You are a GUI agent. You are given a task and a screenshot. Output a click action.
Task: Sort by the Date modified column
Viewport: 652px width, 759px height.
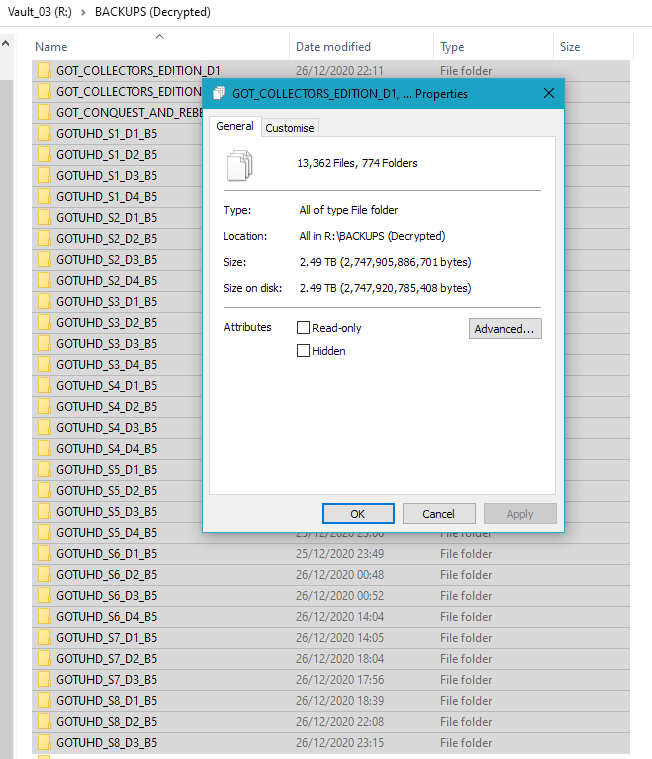click(x=333, y=47)
